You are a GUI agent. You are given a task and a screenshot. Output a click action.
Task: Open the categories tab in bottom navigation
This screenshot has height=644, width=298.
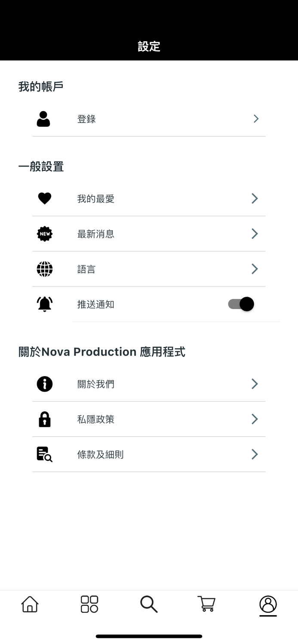(x=89, y=604)
